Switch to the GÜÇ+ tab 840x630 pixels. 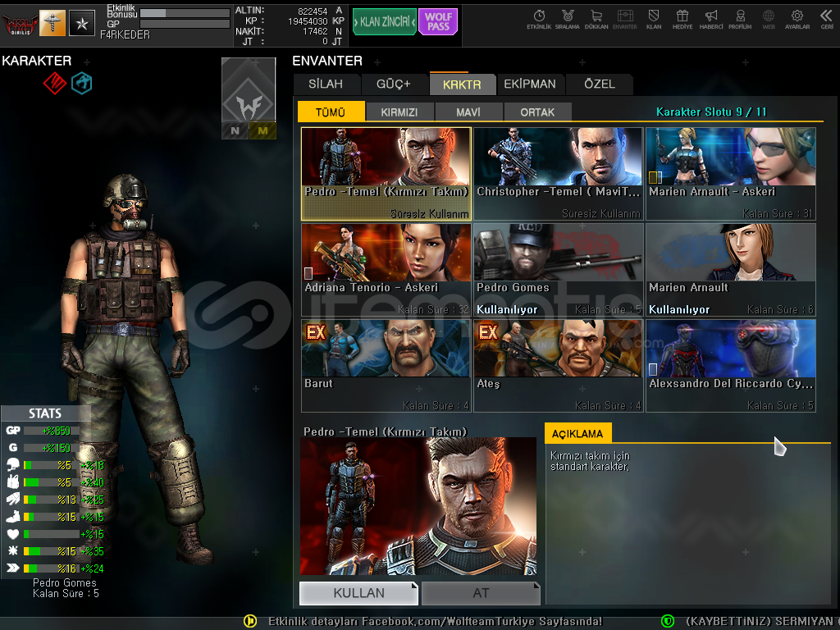point(393,84)
